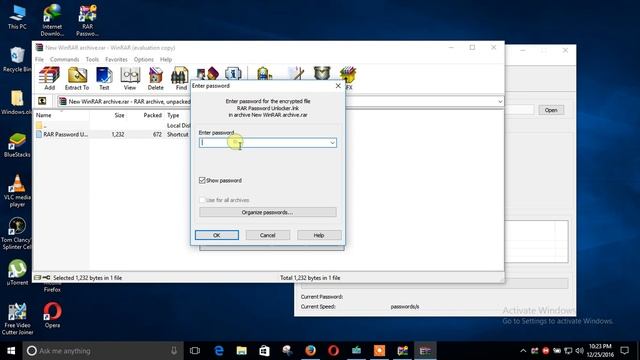
Task: Open File Explorer from taskbar
Action: click(x=242, y=351)
